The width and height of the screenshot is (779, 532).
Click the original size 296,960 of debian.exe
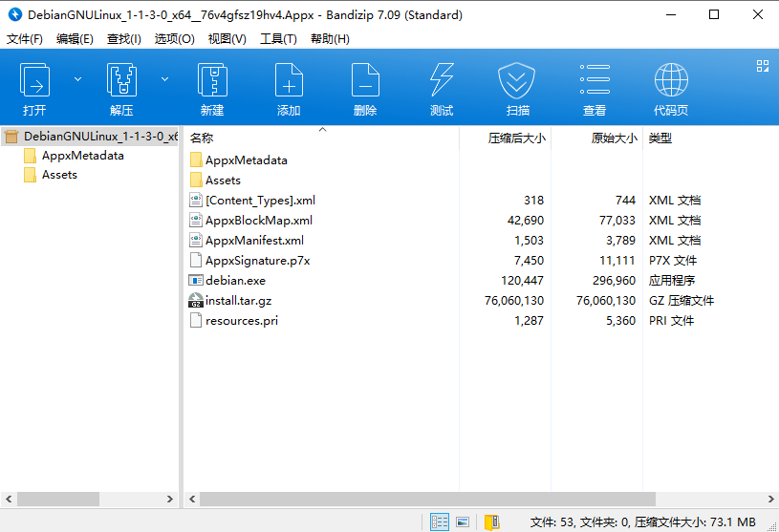pos(614,281)
